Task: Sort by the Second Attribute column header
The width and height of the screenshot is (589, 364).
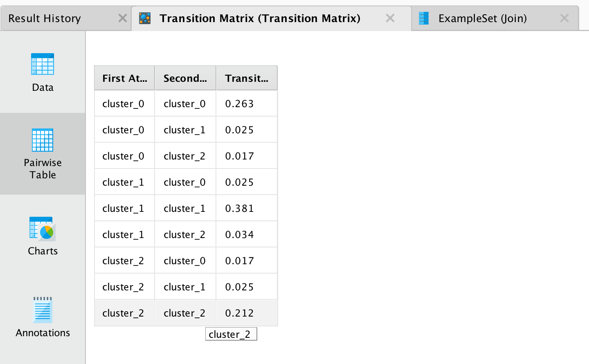Action: point(185,78)
